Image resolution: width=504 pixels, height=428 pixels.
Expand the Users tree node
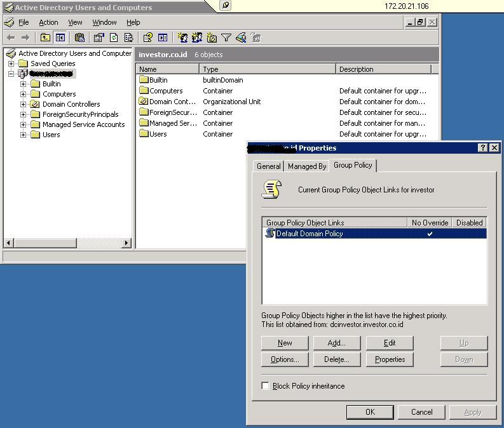[x=23, y=135]
